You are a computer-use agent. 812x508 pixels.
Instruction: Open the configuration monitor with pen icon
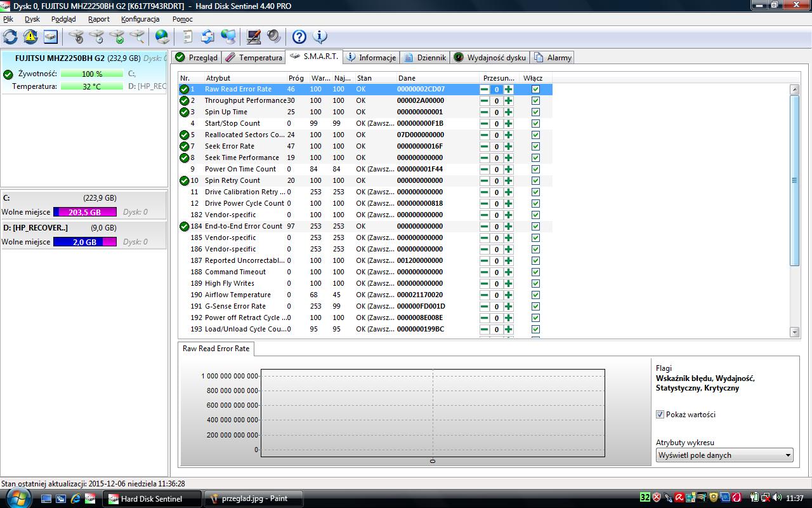tap(254, 37)
